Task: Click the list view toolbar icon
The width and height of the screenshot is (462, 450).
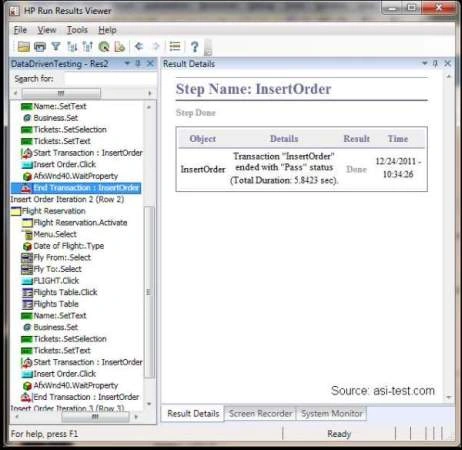Action: pyautogui.click(x=175, y=47)
